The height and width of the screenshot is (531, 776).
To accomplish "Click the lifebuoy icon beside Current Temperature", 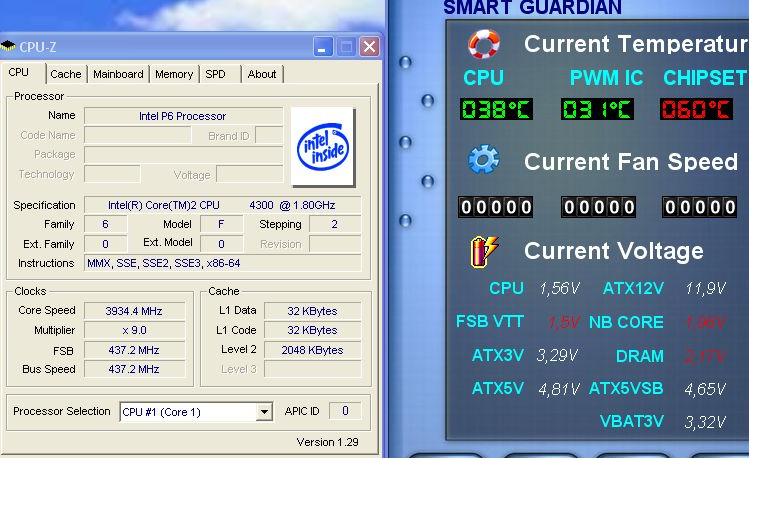I will [484, 44].
